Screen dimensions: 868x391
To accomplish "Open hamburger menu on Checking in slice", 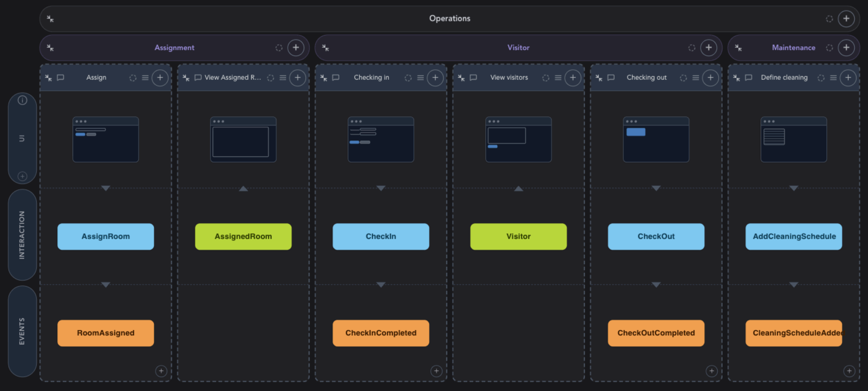I will pyautogui.click(x=420, y=78).
